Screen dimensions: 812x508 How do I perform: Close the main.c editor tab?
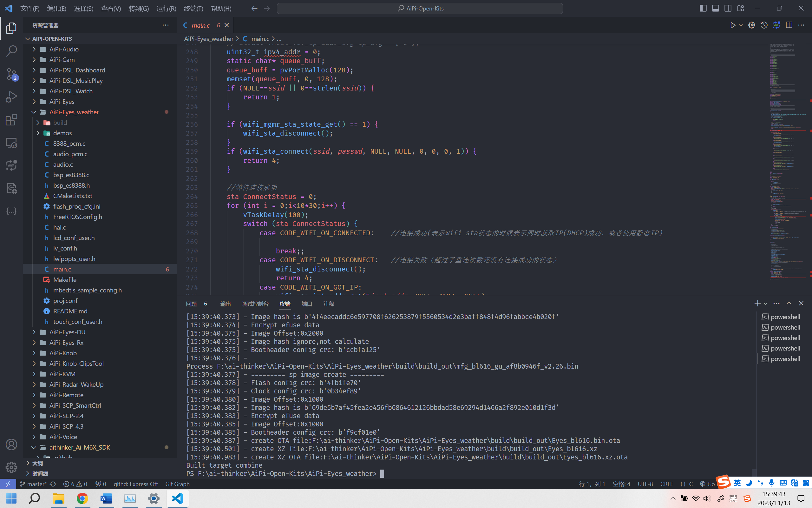click(226, 25)
